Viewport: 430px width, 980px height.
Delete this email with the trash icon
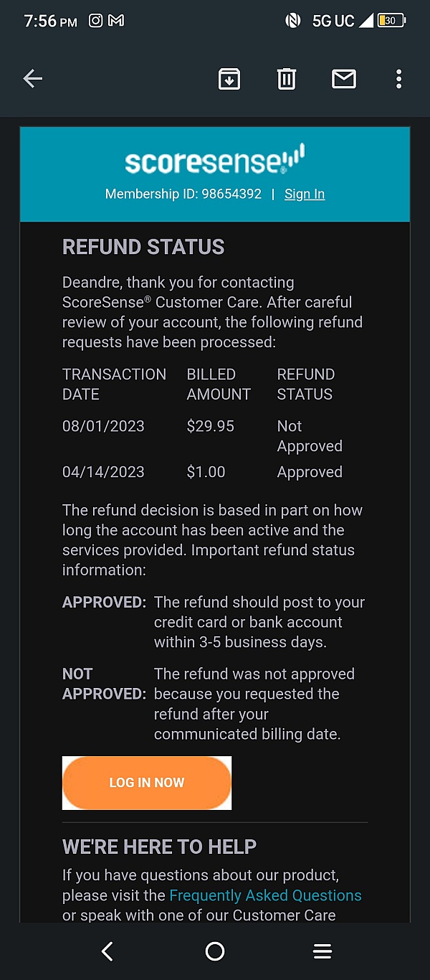[287, 79]
